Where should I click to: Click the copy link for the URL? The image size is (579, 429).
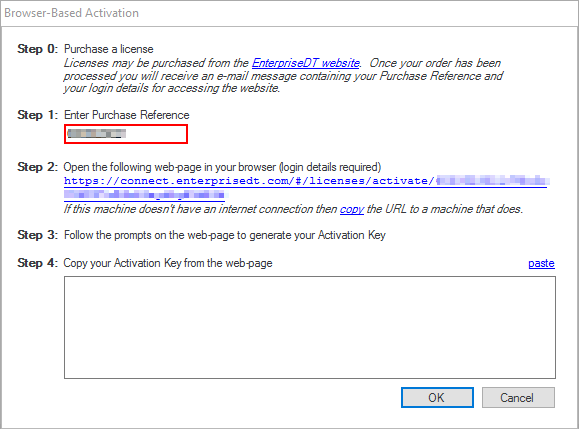coord(352,209)
